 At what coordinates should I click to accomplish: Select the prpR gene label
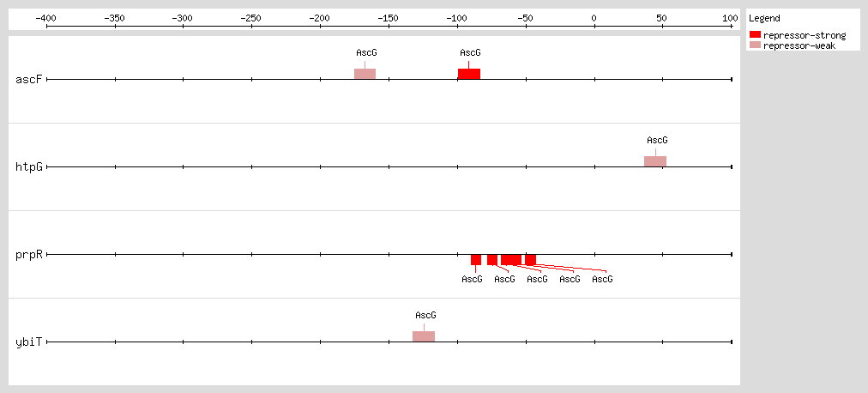29,255
